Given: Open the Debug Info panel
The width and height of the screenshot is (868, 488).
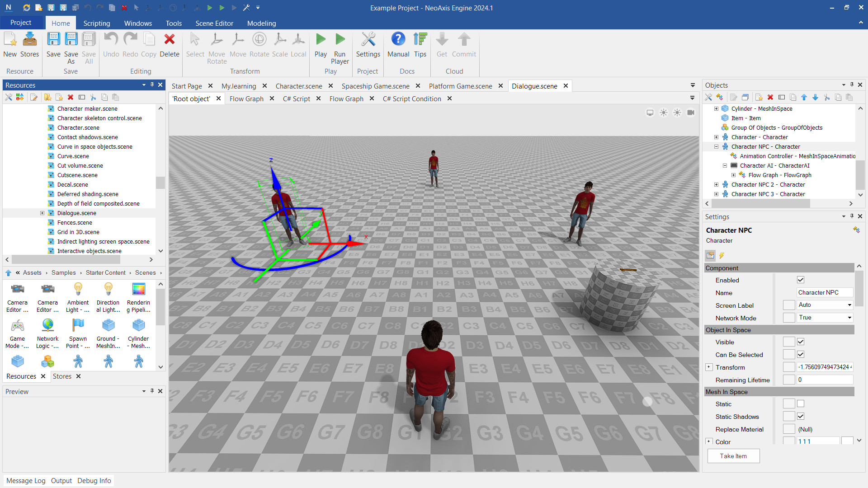Looking at the screenshot, I should 94,481.
